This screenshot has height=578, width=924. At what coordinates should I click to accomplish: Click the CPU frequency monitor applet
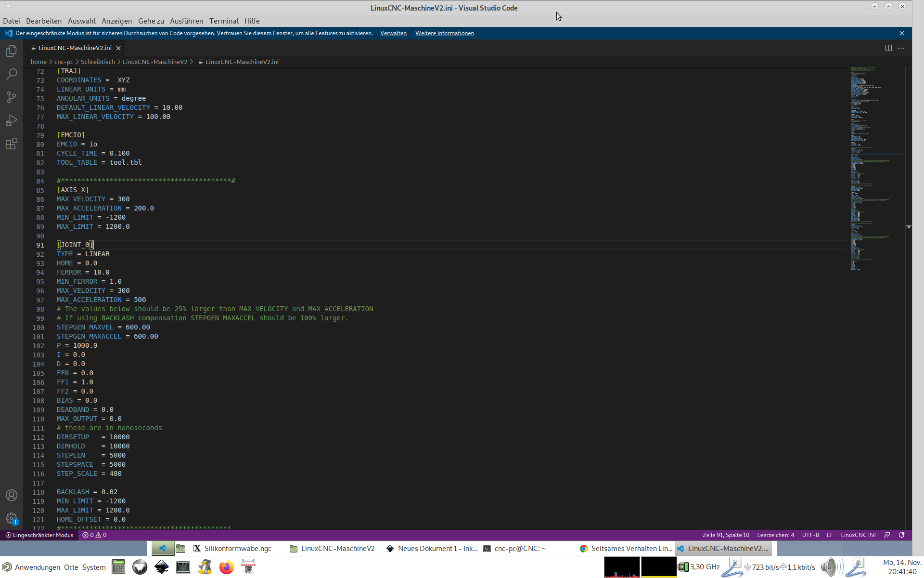[699, 567]
